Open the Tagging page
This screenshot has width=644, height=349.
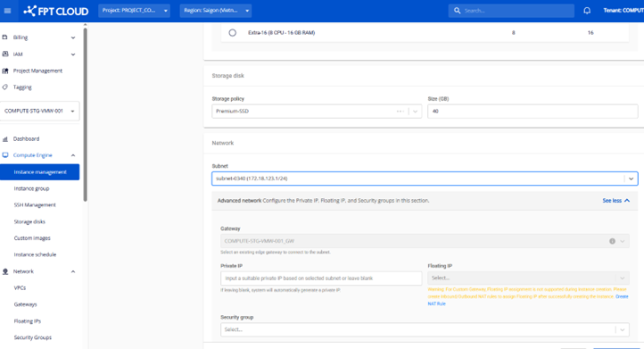pos(22,87)
